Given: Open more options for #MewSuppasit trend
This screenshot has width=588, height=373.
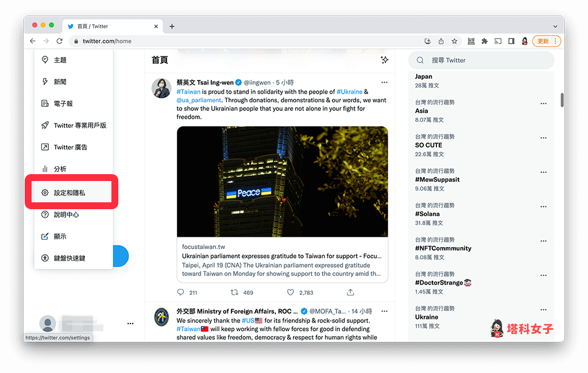Looking at the screenshot, I should pyautogui.click(x=543, y=172).
